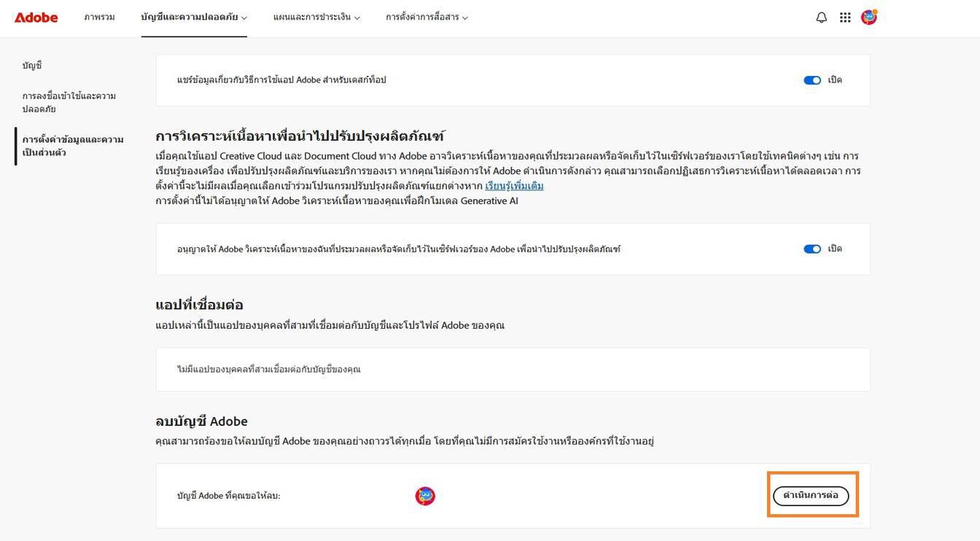This screenshot has width=980, height=541.
Task: Expand the การตั้งค่าการสื่อสาร dropdown
Action: [465, 17]
